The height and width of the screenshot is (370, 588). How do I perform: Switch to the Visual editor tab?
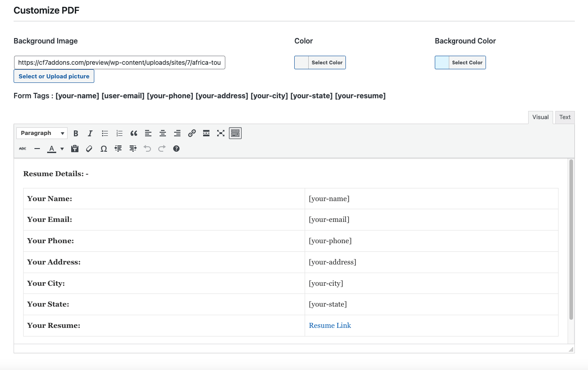[x=540, y=117]
